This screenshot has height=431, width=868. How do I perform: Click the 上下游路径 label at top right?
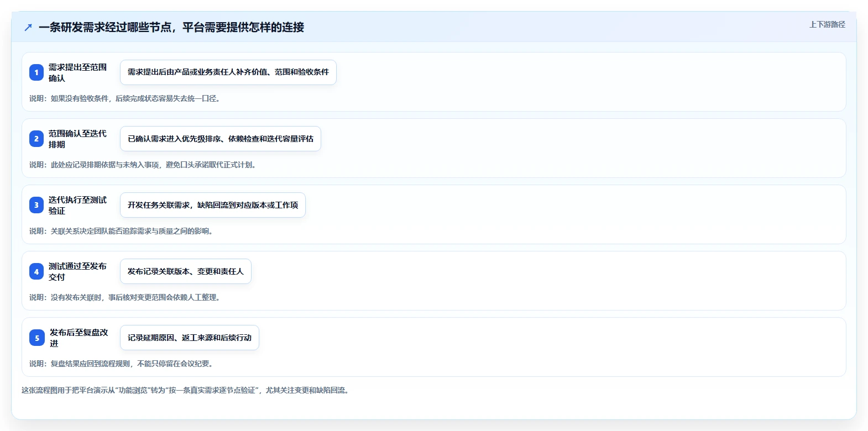(x=827, y=24)
